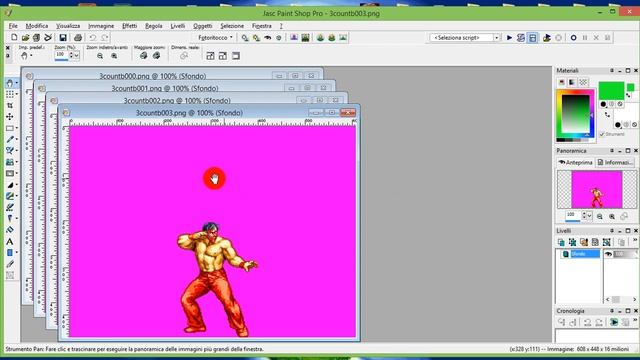Select the Flood Fill bucket tool
This screenshot has height=360, width=640.
(9, 230)
